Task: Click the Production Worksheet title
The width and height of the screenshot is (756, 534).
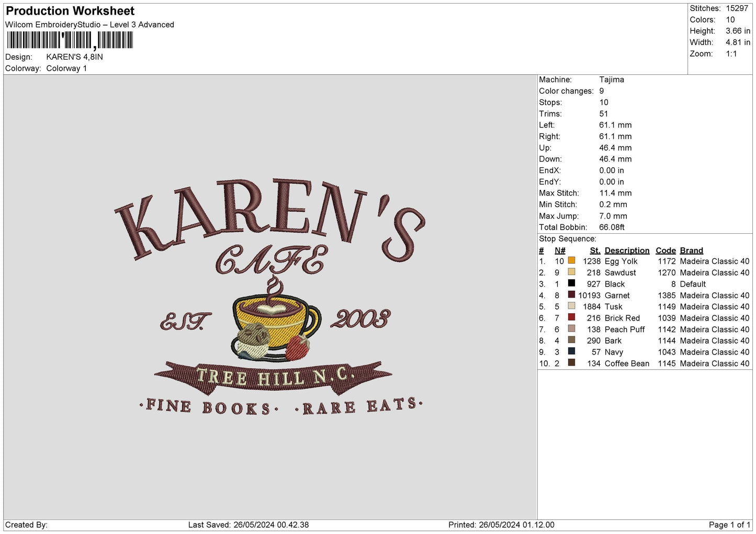Action: coord(70,11)
